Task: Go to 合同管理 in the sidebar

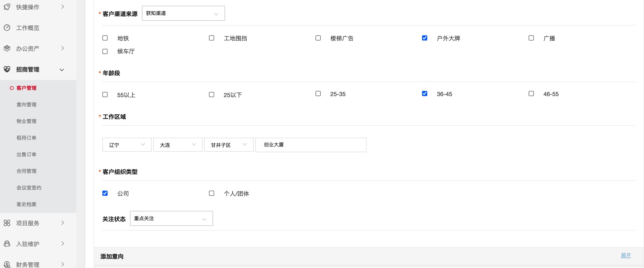Action: [x=27, y=171]
